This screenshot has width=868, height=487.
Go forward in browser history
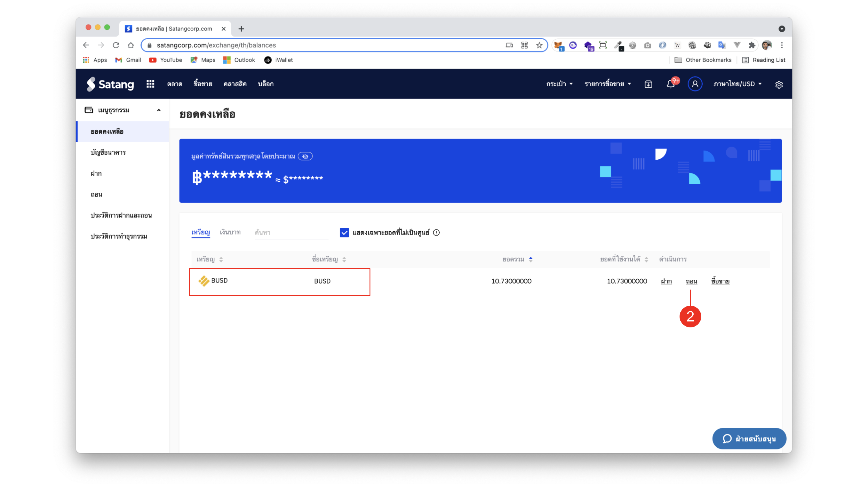click(x=101, y=45)
